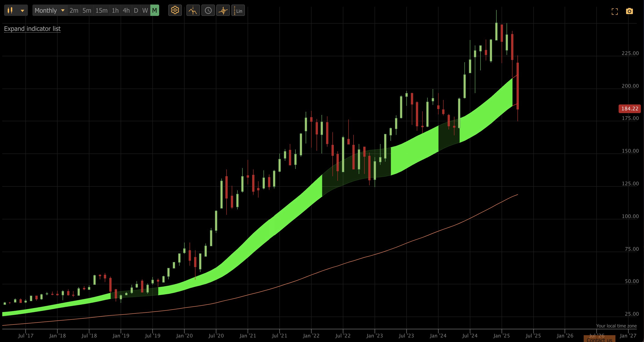Open the Monthly interval dropdown
The width and height of the screenshot is (644, 342).
point(50,10)
